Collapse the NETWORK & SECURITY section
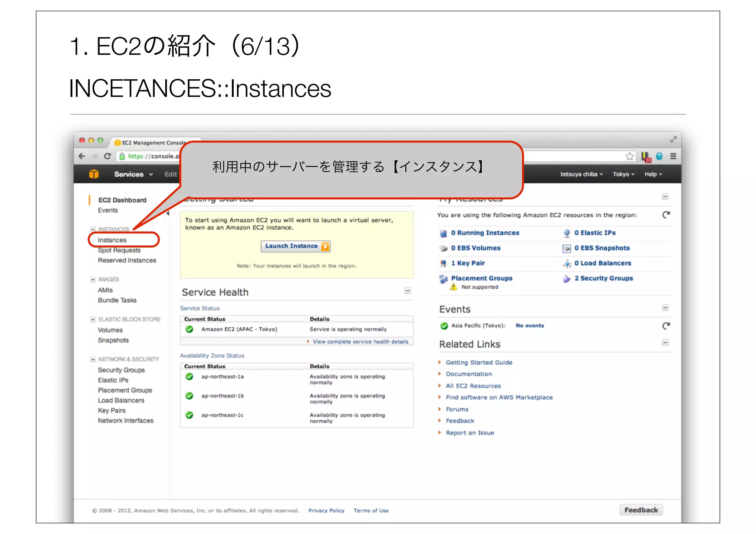Screen dimensions: 756x534 93,359
